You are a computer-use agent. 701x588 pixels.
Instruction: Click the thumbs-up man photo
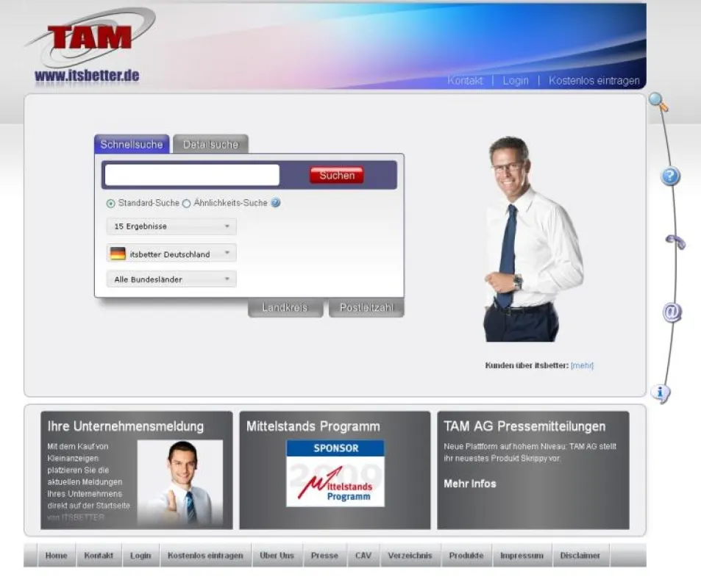(x=179, y=483)
